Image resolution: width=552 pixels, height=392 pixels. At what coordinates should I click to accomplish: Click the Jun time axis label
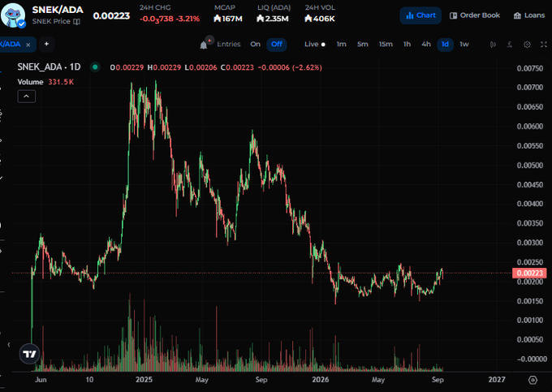(x=41, y=380)
